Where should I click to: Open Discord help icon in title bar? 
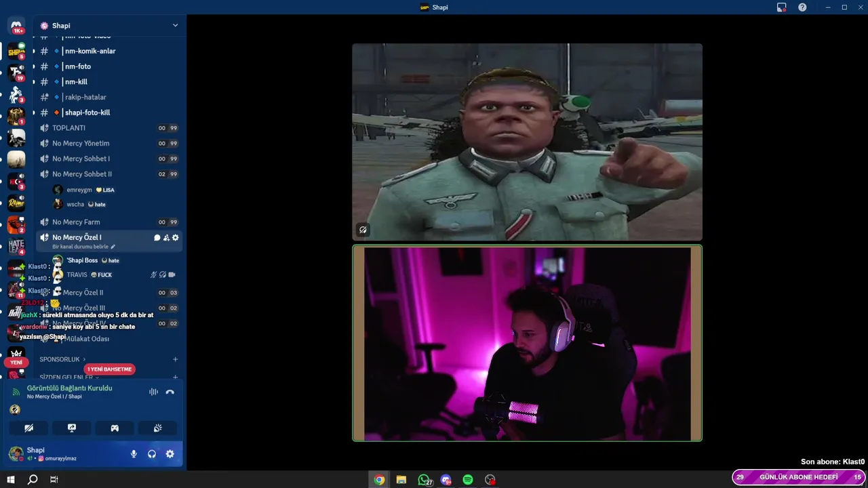(802, 7)
